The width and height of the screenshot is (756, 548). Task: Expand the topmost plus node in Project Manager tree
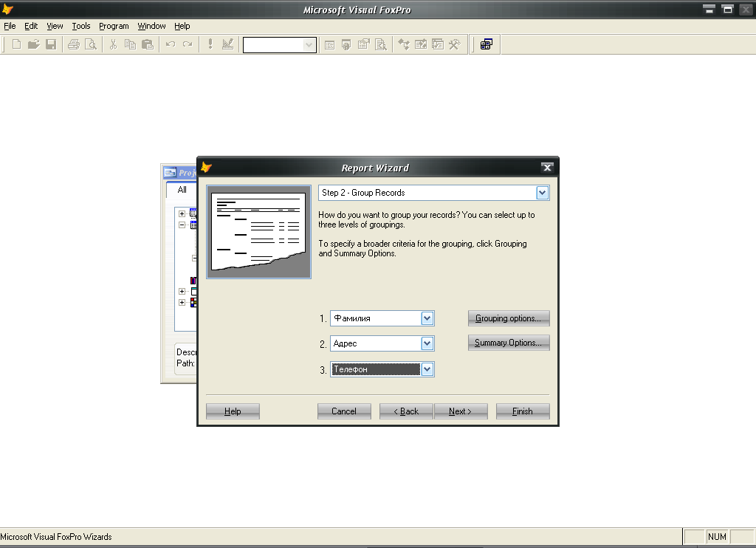[x=182, y=213]
